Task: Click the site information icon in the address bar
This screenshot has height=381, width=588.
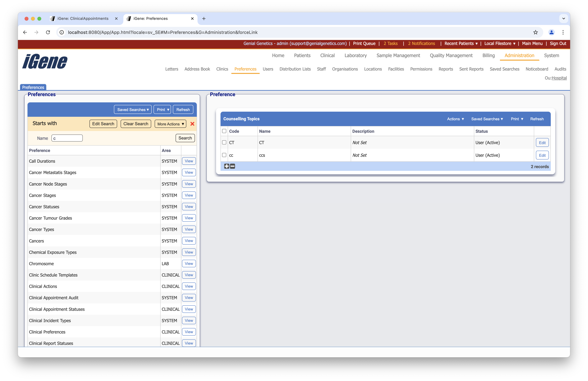Action: pyautogui.click(x=62, y=32)
